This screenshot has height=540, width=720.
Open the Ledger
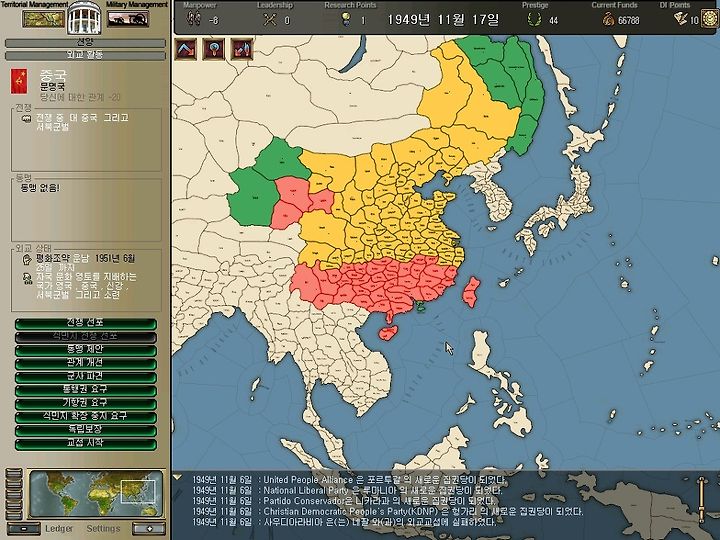coord(59,529)
